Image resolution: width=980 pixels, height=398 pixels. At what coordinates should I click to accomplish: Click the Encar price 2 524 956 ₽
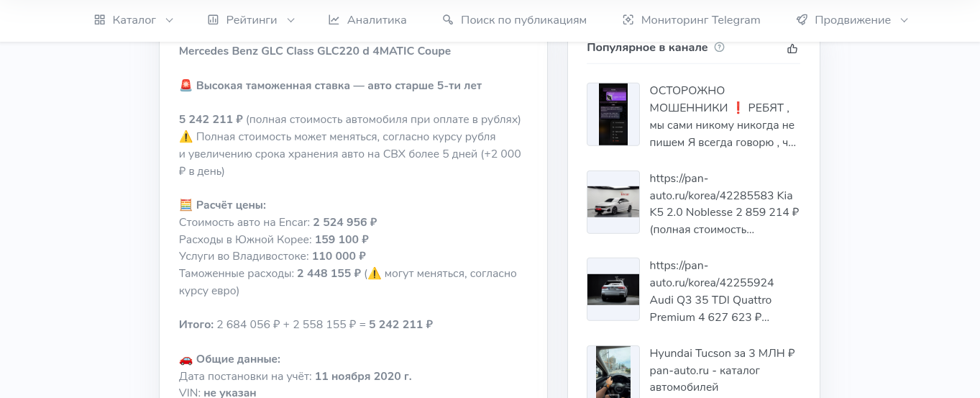pos(345,222)
